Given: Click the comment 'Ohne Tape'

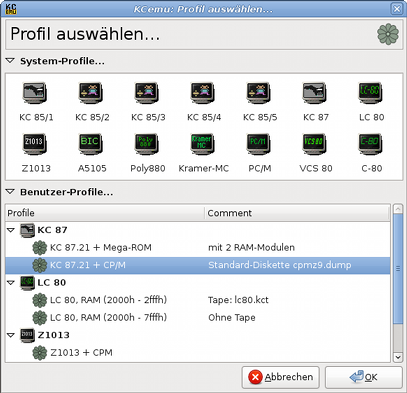Looking at the screenshot, I should coord(232,318).
